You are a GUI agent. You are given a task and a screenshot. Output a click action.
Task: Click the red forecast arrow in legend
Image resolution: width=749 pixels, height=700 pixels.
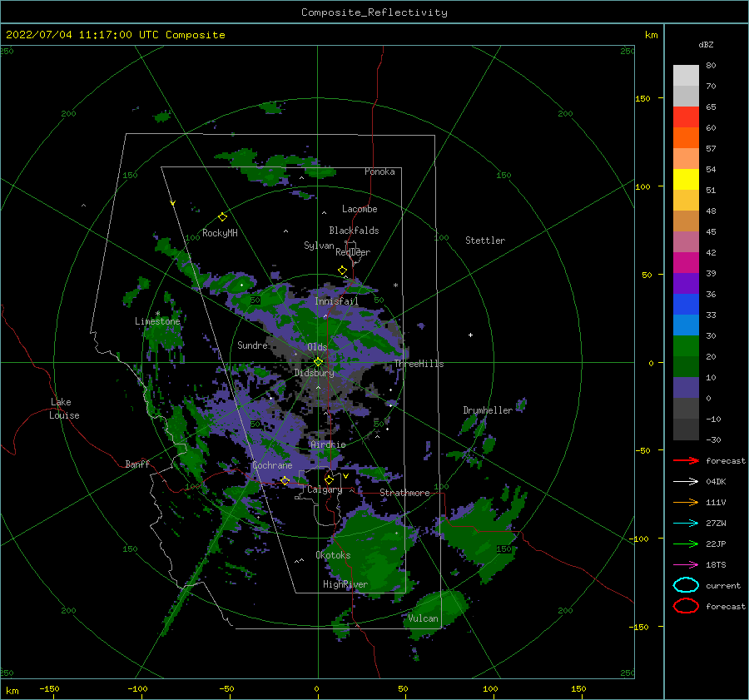(x=686, y=460)
